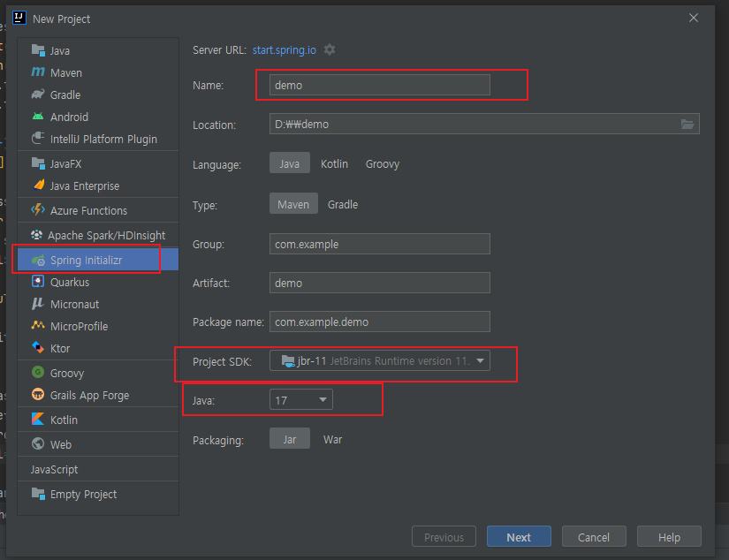This screenshot has height=560, width=729.
Task: Select Quarkus in project list
Action: tap(97, 282)
